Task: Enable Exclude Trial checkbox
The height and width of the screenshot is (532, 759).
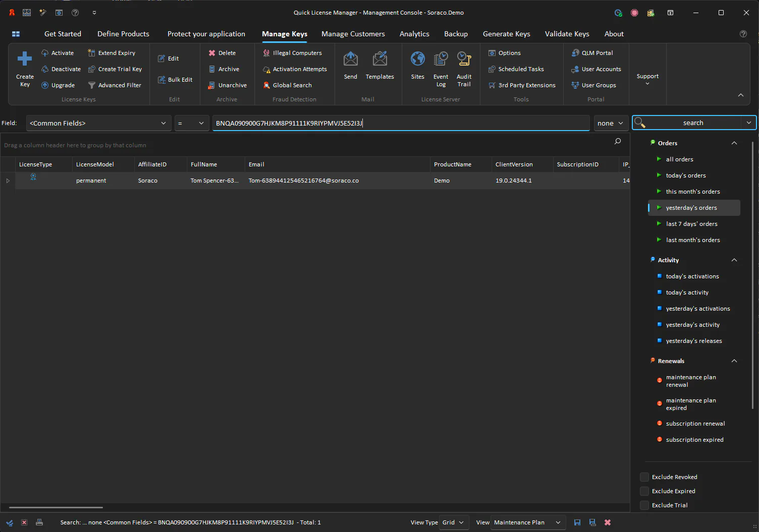Action: pos(644,505)
